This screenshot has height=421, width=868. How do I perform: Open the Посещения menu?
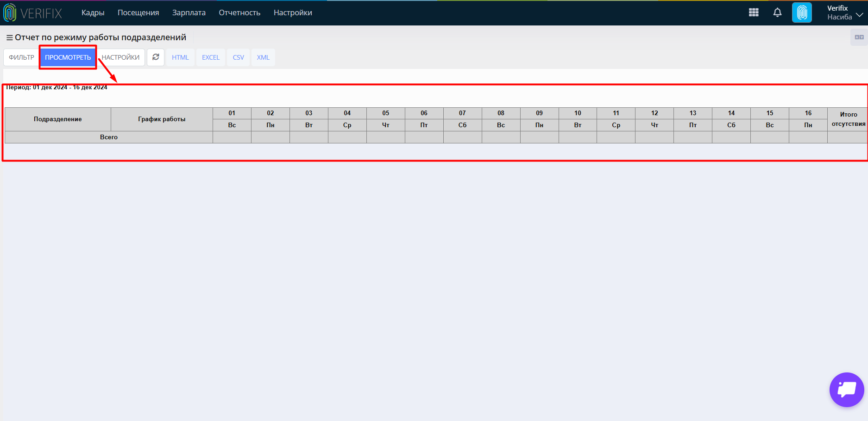point(138,13)
